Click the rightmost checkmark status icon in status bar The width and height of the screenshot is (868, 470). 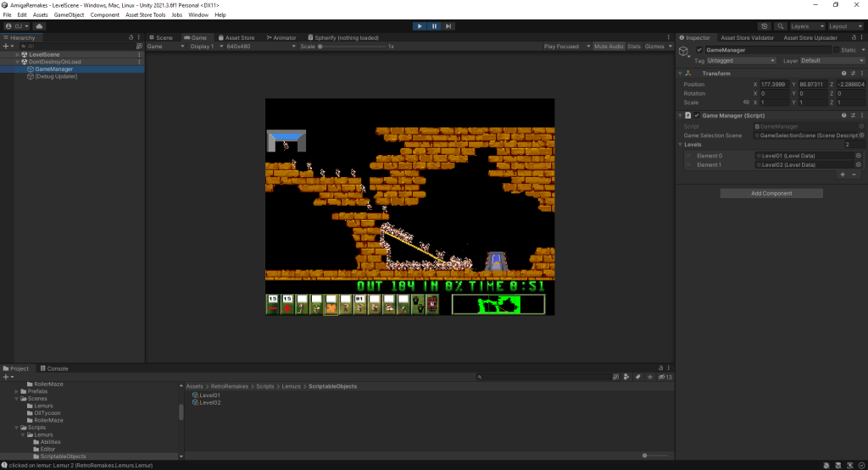(861, 466)
